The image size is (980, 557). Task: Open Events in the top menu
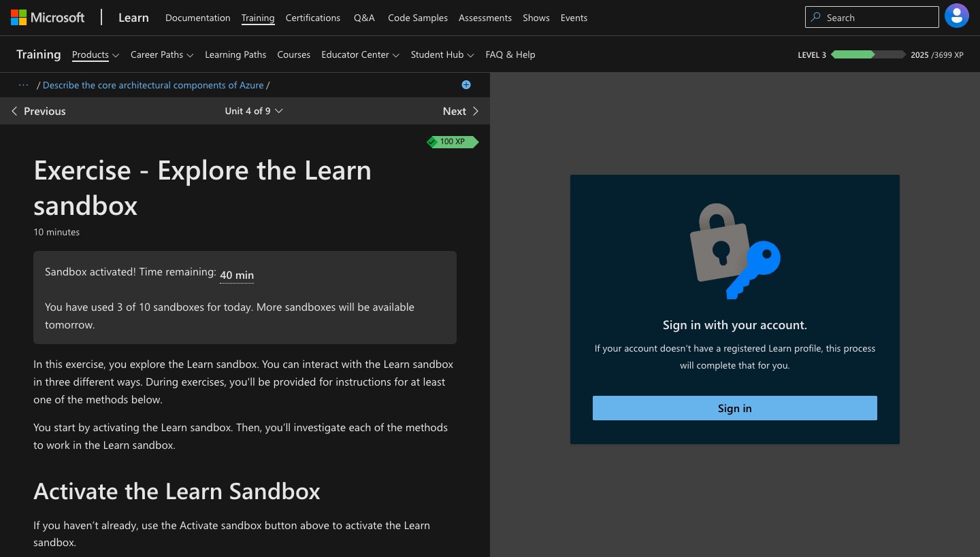(574, 18)
